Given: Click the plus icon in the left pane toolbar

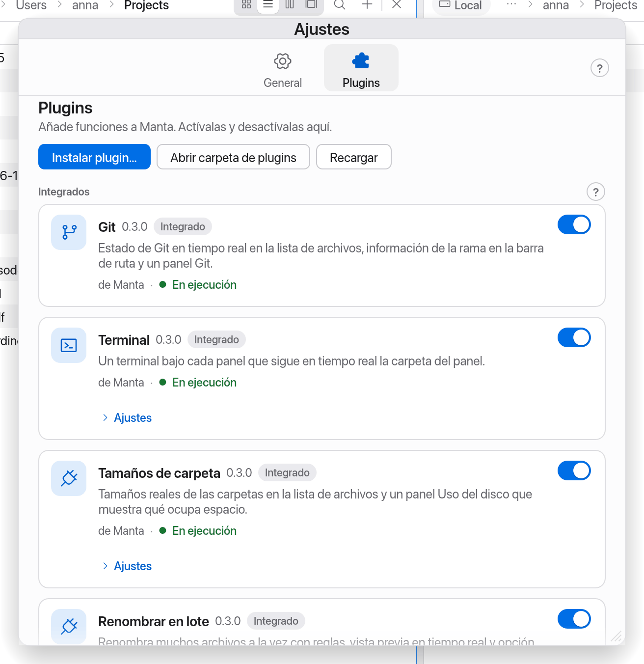Looking at the screenshot, I should (367, 4).
